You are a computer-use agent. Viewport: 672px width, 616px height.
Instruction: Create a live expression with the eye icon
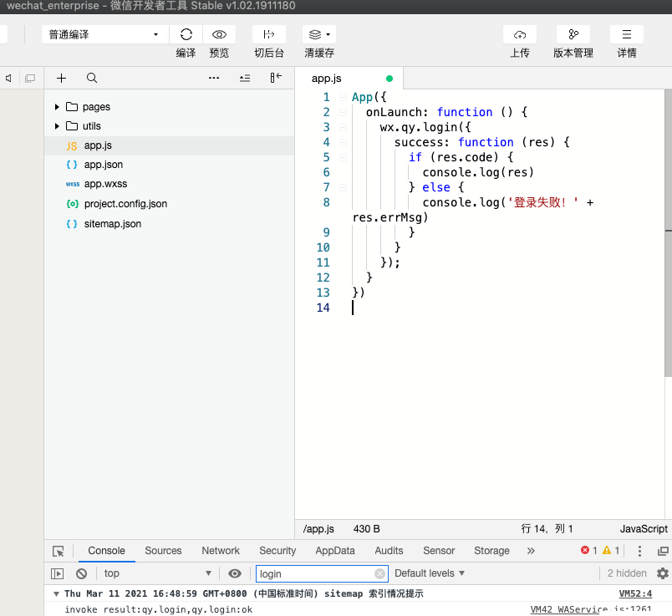point(234,573)
